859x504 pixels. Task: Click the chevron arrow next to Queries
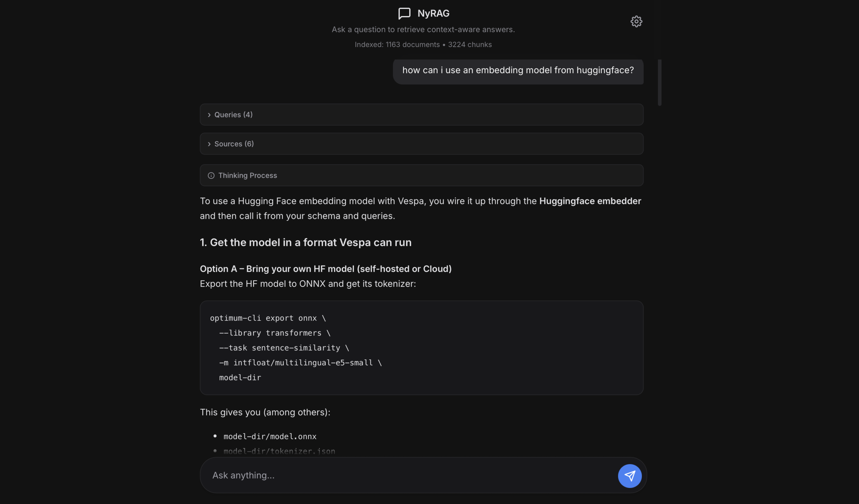[x=209, y=115]
